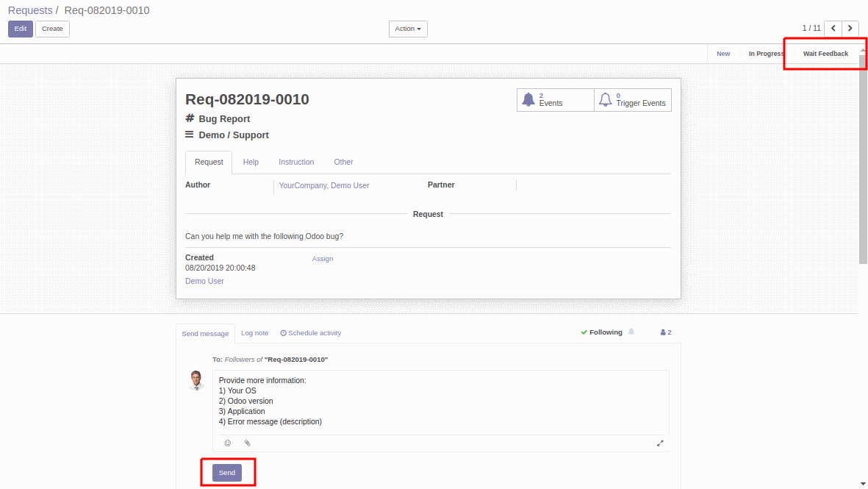Click the Bug Report request type text
This screenshot has height=489, width=868.
coord(224,119)
